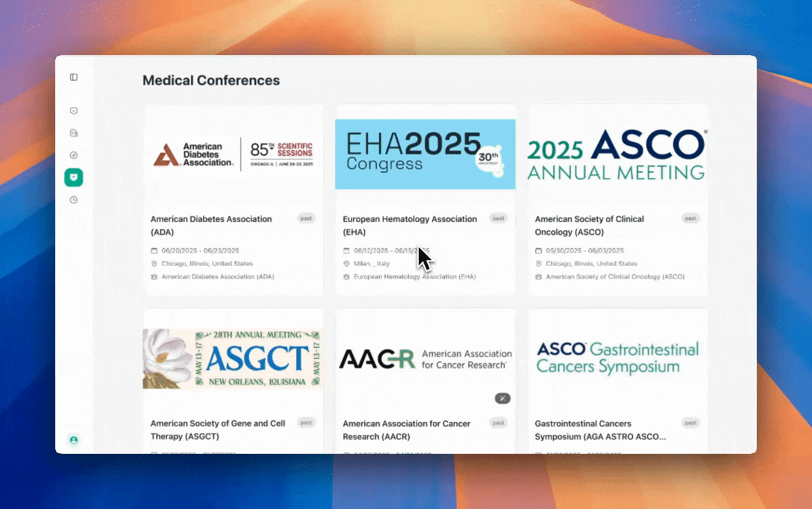This screenshot has height=509, width=812.
Task: Click the compass explore icon in sidebar
Action: tap(74, 155)
